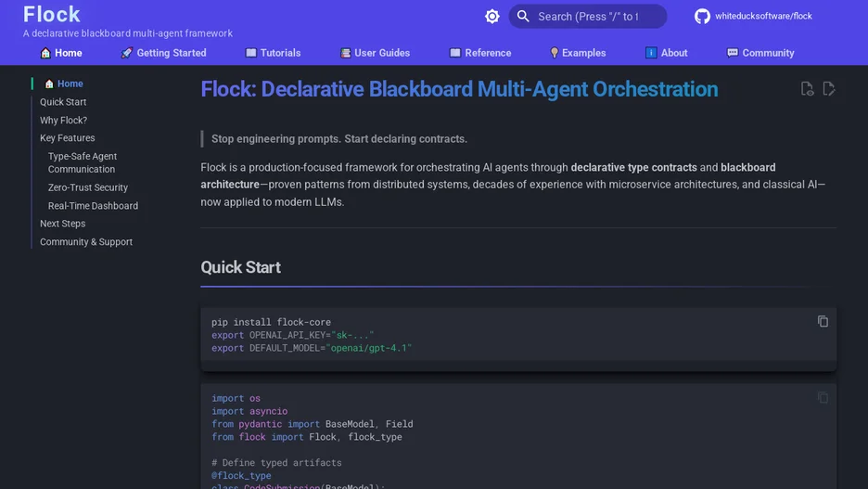Click the house icon in sidebar Home

tap(49, 84)
